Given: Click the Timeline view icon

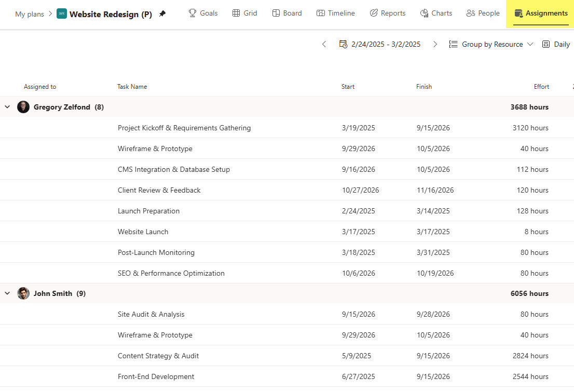Looking at the screenshot, I should coord(320,13).
